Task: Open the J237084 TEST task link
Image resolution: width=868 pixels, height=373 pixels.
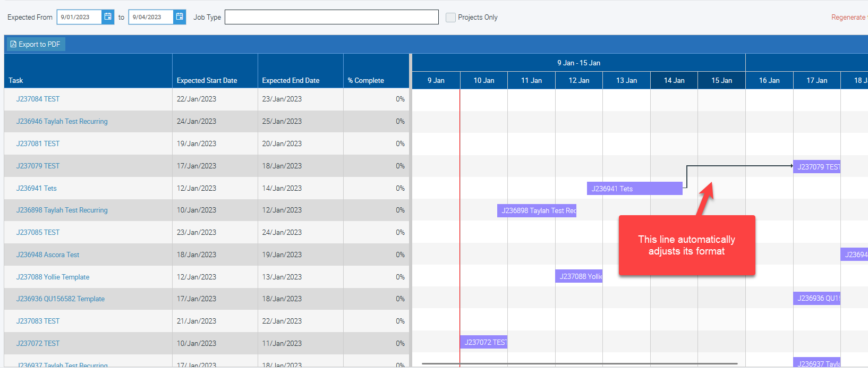Action: (38, 99)
